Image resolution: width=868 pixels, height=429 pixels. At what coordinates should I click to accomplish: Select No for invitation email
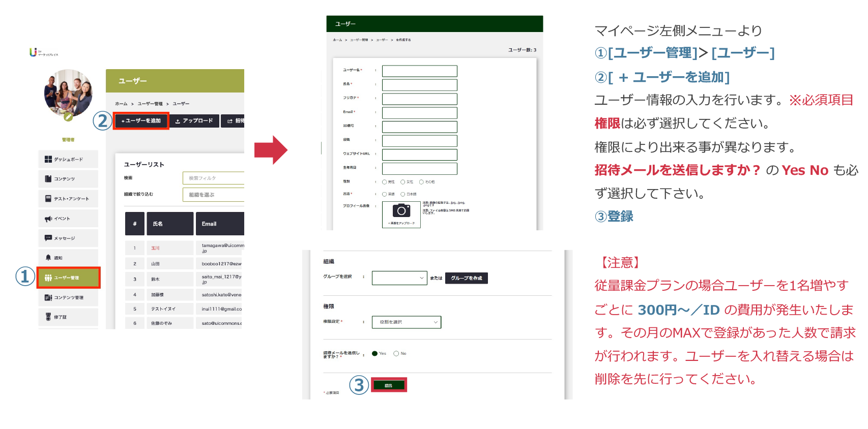396,353
